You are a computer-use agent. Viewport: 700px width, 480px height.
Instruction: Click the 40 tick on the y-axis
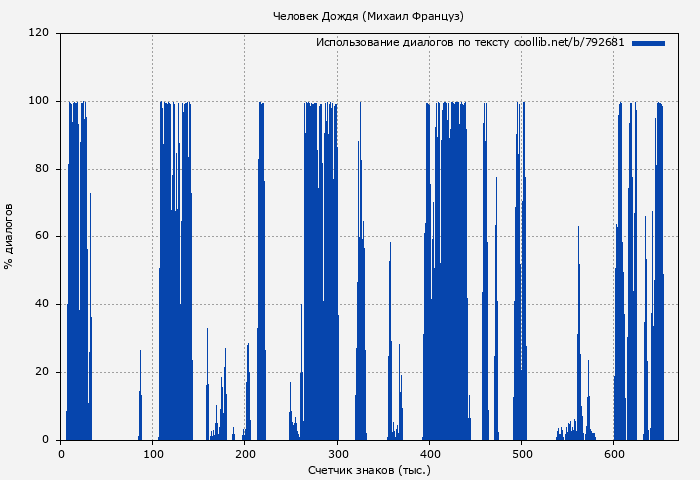(42, 305)
